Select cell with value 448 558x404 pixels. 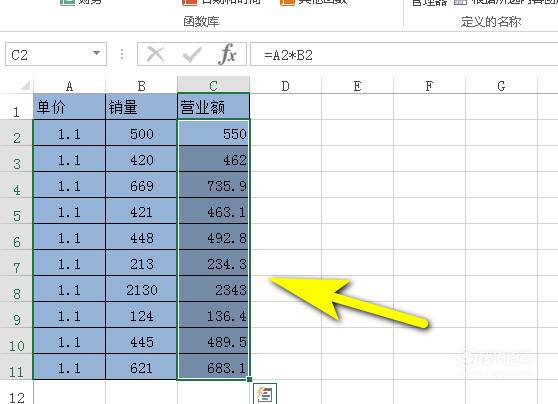pos(141,237)
